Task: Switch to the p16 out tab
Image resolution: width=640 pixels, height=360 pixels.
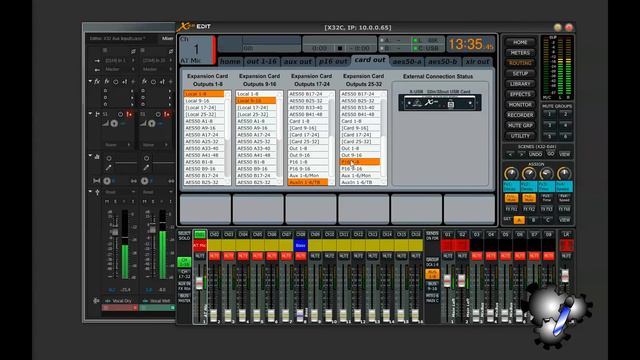Action: [x=333, y=62]
